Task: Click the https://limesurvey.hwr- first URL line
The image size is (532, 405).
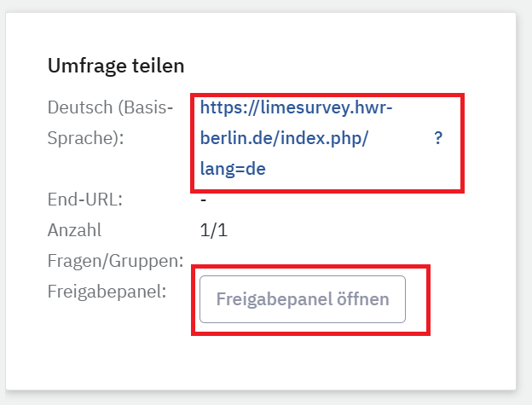Action: [296, 108]
